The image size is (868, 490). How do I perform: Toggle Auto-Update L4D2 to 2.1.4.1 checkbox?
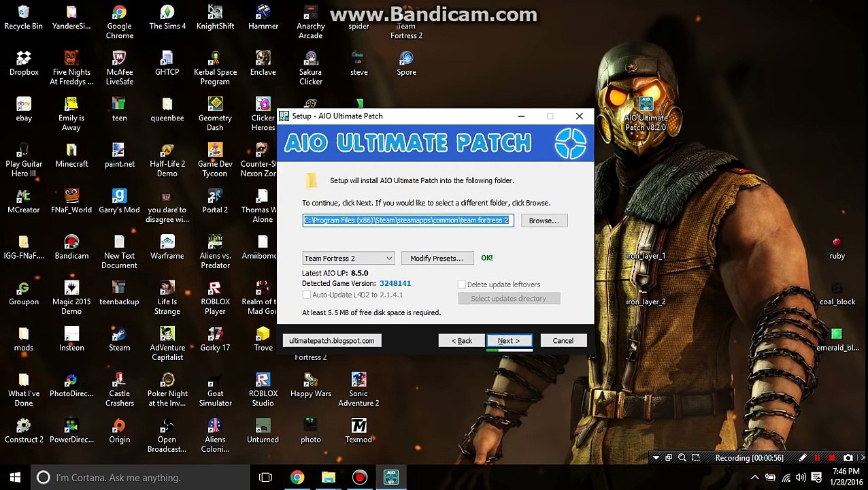coord(306,295)
